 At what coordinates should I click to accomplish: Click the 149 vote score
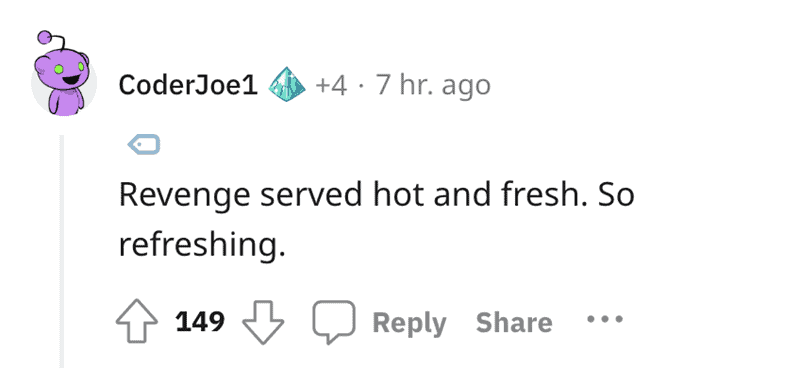(200, 322)
